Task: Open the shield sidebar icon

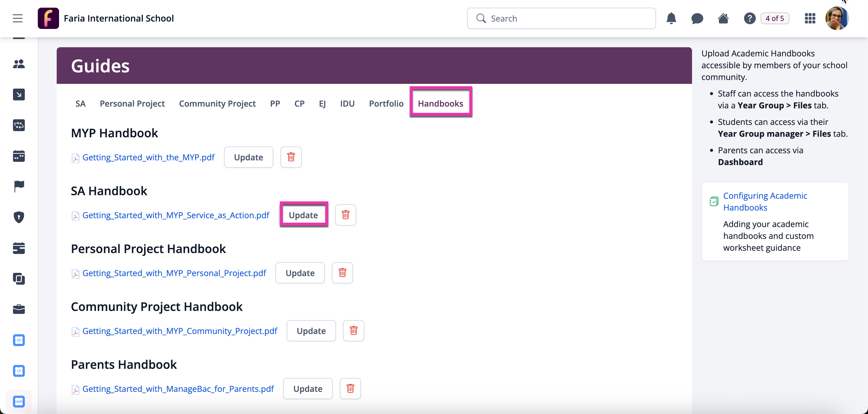Action: tap(19, 217)
